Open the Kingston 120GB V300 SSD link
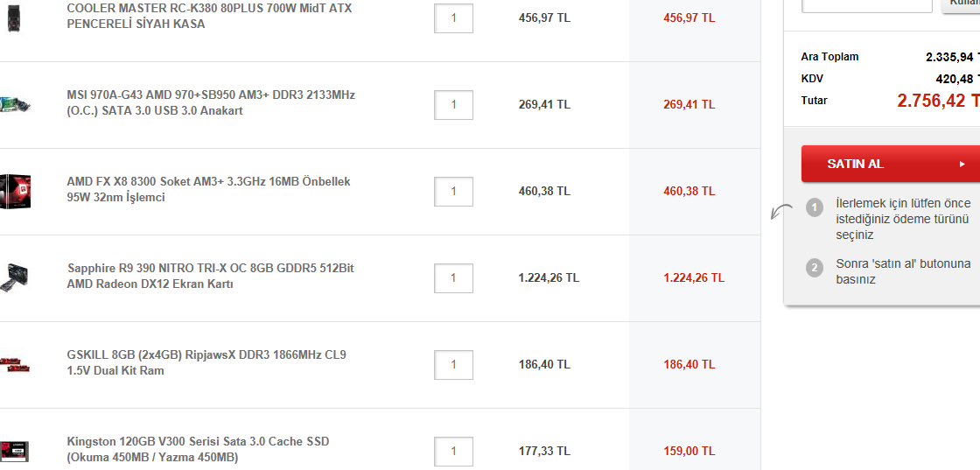The height and width of the screenshot is (470, 980). click(198, 449)
